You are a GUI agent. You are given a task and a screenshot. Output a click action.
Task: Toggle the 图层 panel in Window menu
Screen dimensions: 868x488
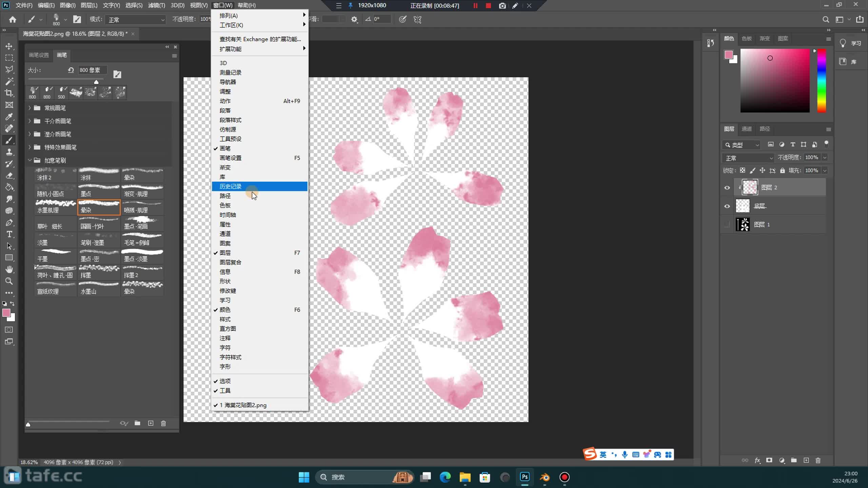pos(260,253)
